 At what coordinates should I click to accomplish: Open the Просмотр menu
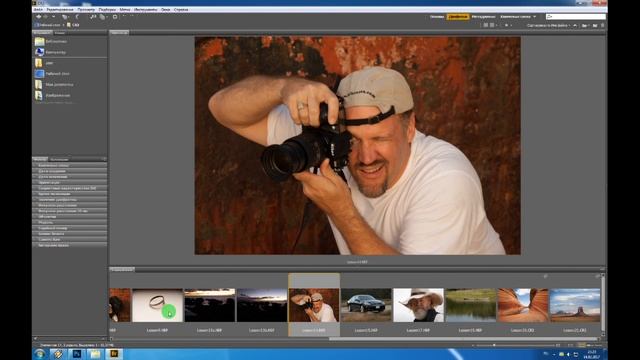coord(86,9)
